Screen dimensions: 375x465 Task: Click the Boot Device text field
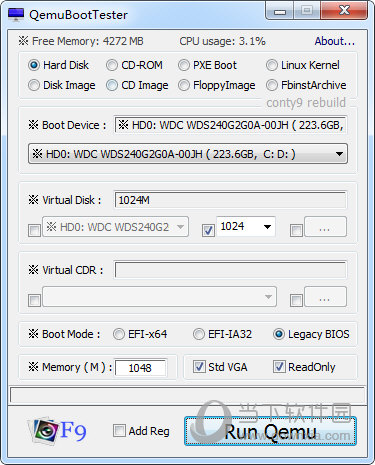231,125
